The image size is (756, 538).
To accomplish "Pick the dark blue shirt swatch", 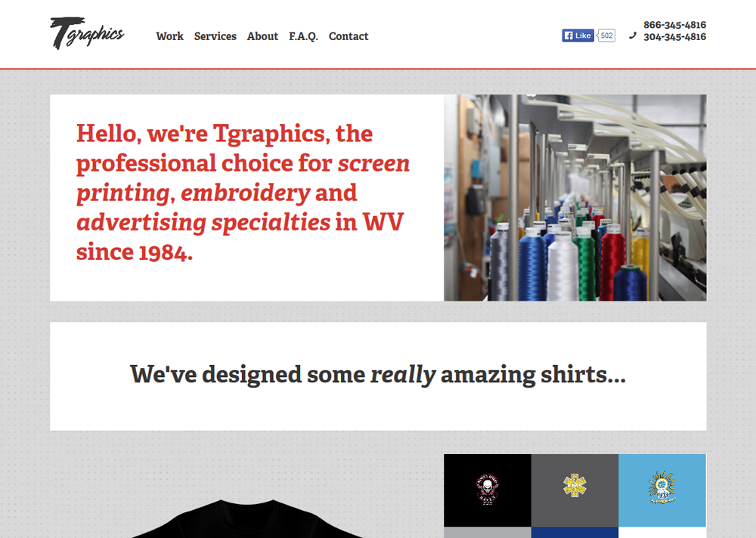I will (x=575, y=532).
